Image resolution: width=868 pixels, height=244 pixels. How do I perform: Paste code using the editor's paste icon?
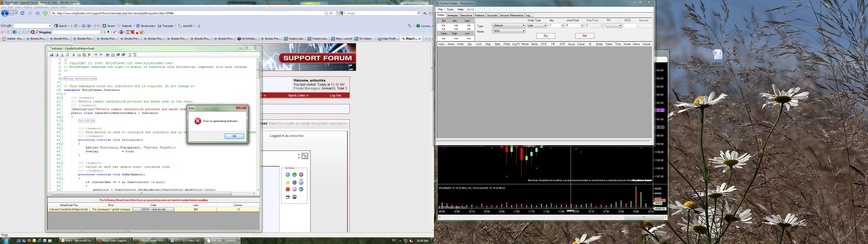click(84, 55)
